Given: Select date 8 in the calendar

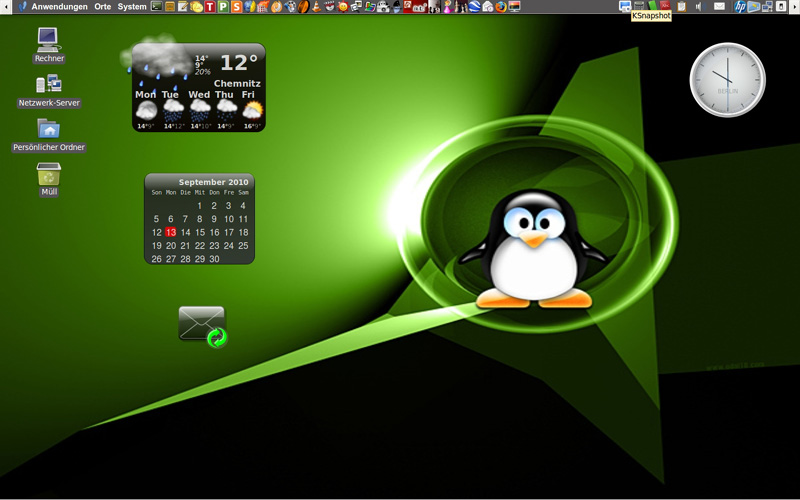Looking at the screenshot, I should pos(199,219).
